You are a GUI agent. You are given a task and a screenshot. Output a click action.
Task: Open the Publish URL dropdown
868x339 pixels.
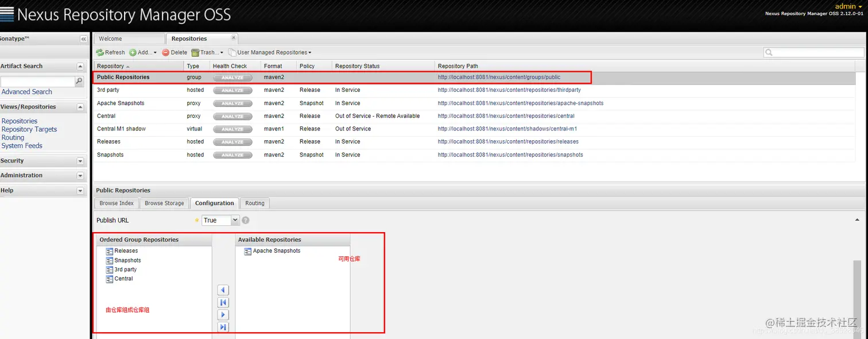pyautogui.click(x=234, y=220)
